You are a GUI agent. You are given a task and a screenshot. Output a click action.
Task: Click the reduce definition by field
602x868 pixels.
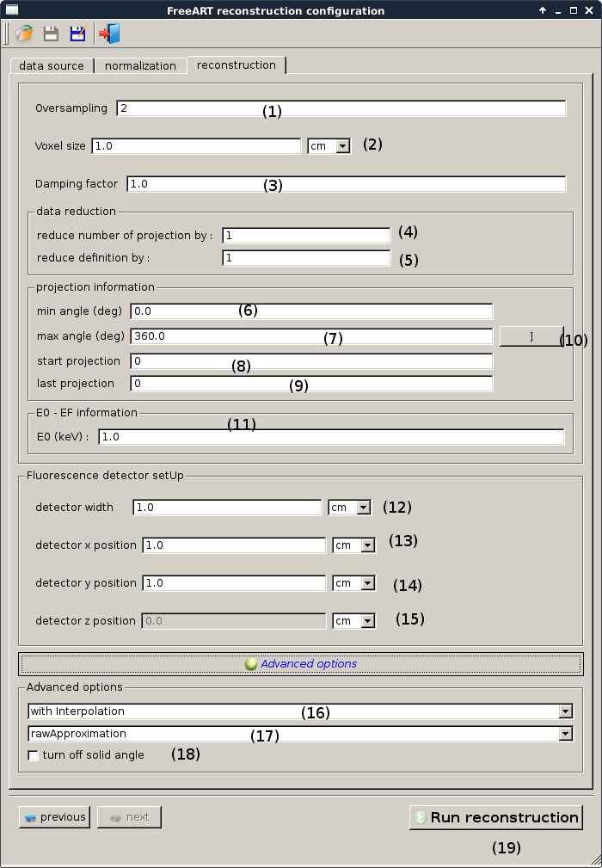point(306,258)
